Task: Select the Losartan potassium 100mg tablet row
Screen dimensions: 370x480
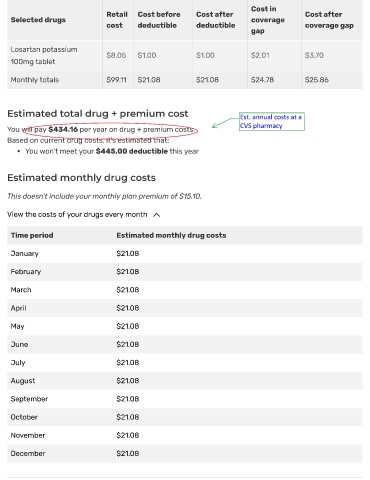Action: [x=185, y=55]
